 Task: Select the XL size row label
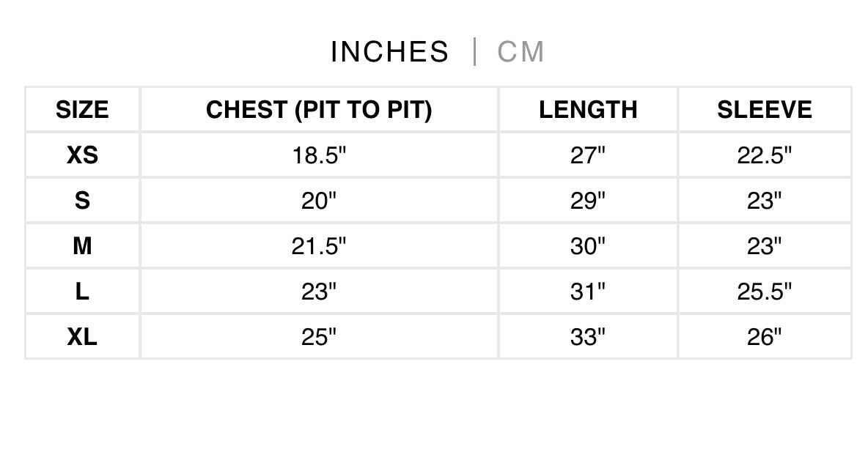(82, 337)
